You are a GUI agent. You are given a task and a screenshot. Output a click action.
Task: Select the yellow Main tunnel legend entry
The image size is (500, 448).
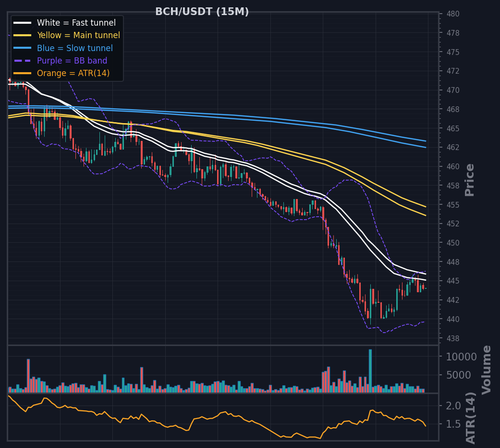67,35
